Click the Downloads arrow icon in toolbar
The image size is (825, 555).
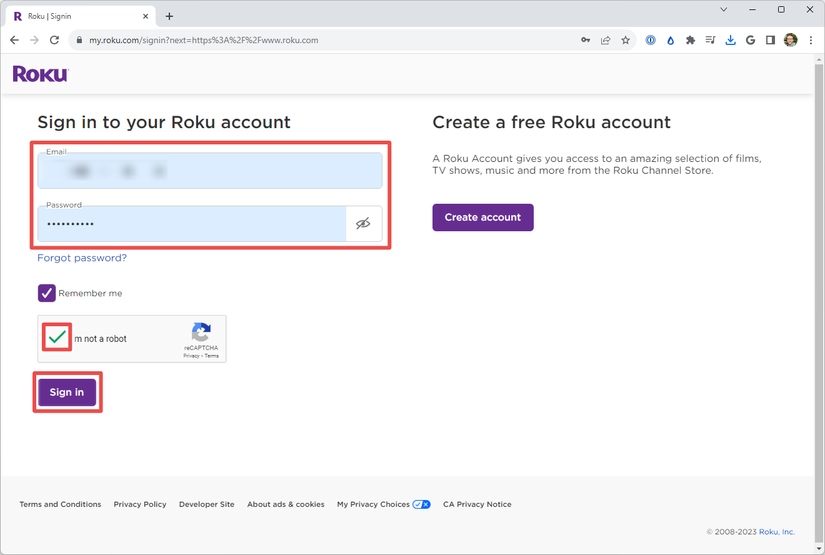730,40
